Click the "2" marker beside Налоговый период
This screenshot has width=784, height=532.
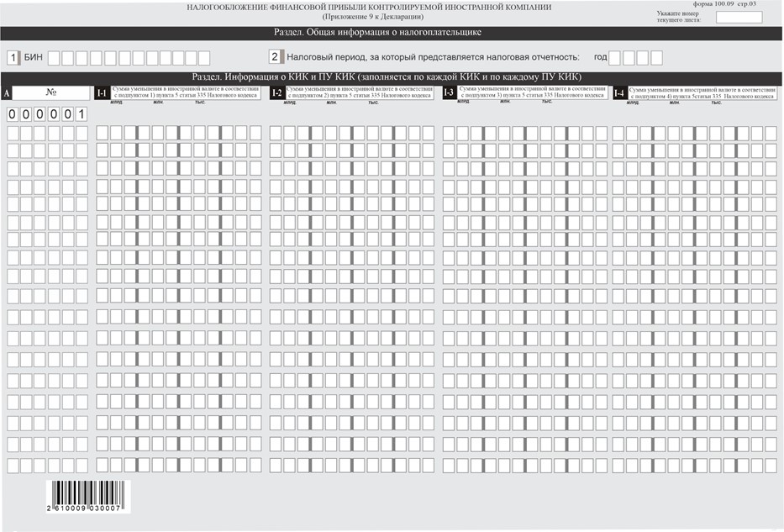click(x=275, y=57)
